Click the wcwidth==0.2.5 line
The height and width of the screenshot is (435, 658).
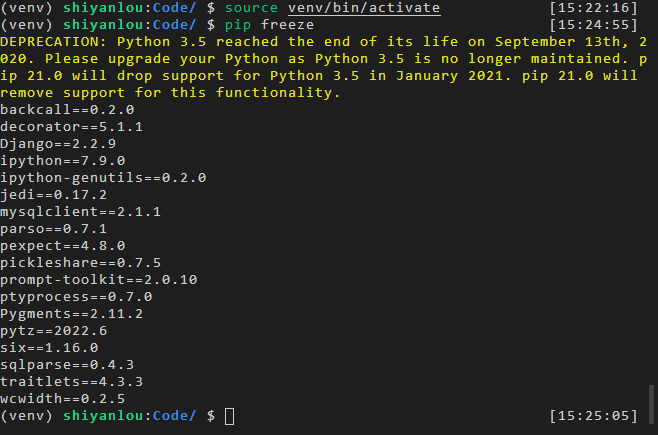[x=63, y=398]
